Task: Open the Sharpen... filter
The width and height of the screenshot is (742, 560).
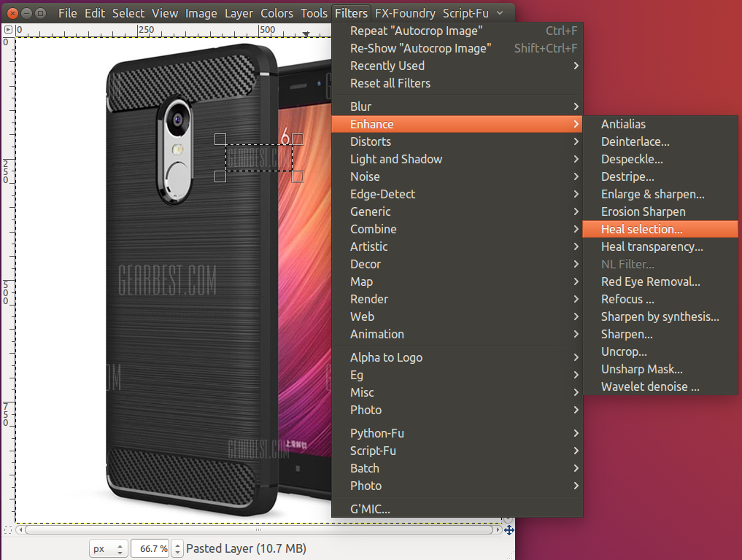Action: [660, 334]
